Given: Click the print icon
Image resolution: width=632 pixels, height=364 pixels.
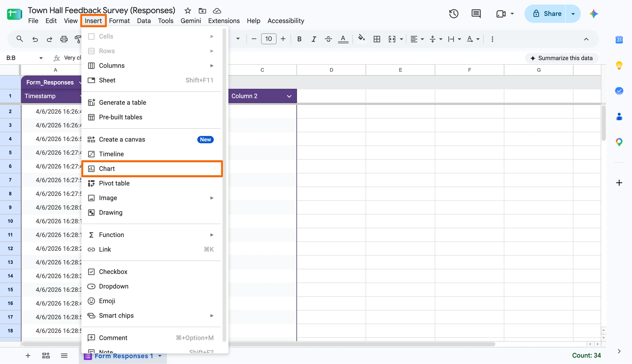Looking at the screenshot, I should [x=64, y=39].
